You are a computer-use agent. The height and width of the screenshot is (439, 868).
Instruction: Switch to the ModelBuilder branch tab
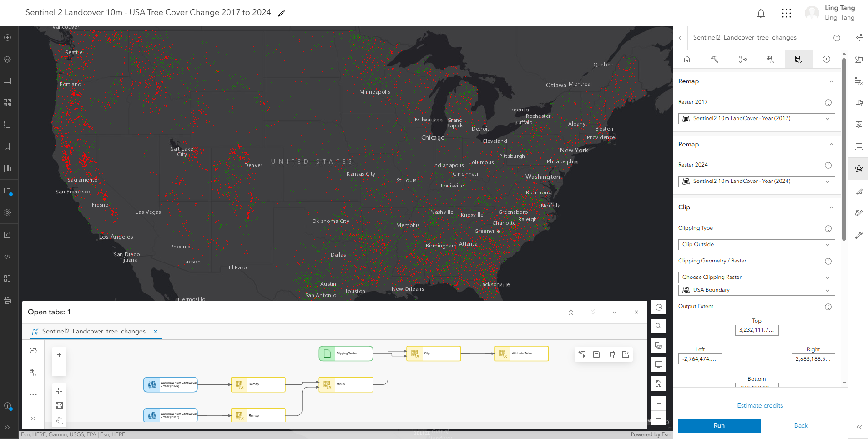point(743,59)
